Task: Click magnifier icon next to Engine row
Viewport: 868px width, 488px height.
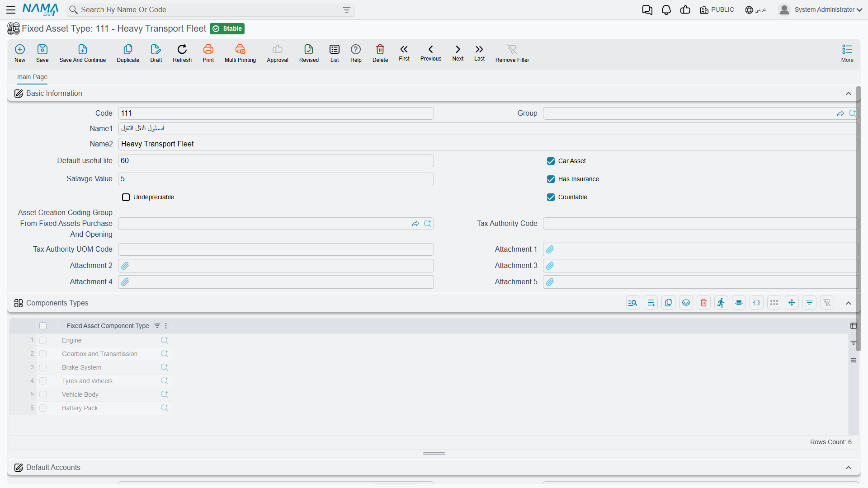Action: 165,340
